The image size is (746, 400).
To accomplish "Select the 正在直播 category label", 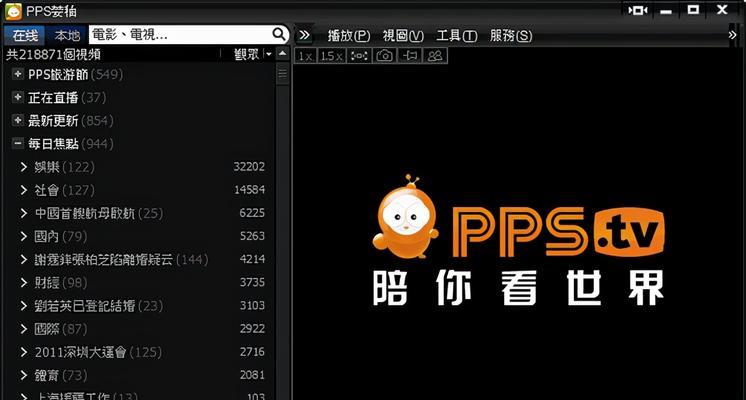I will click(x=53, y=98).
